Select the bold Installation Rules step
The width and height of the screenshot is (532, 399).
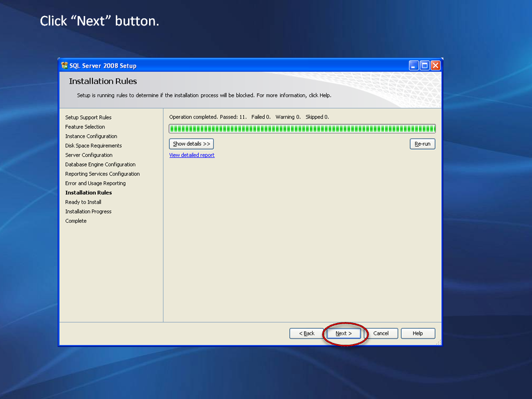coord(88,193)
